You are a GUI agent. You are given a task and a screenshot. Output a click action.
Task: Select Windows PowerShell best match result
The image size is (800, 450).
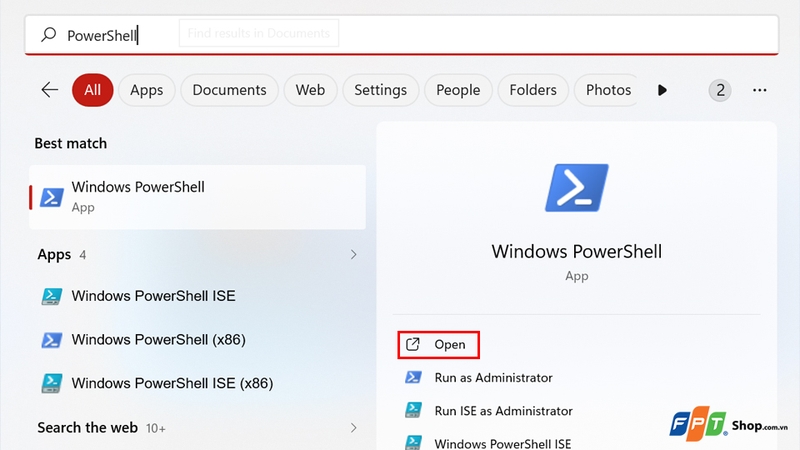click(x=197, y=197)
